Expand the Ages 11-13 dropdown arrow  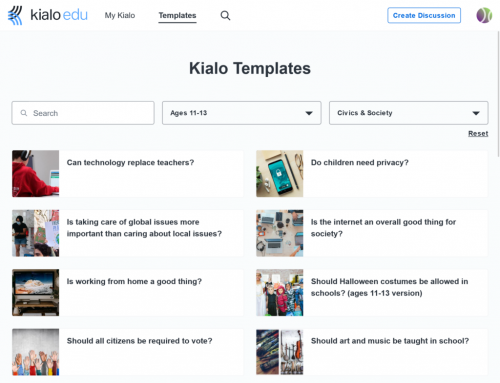[309, 113]
